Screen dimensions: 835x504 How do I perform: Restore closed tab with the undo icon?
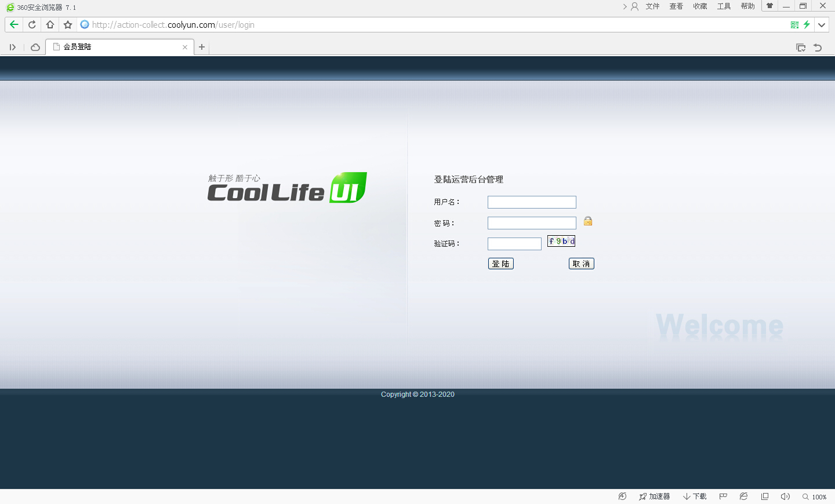pos(818,48)
